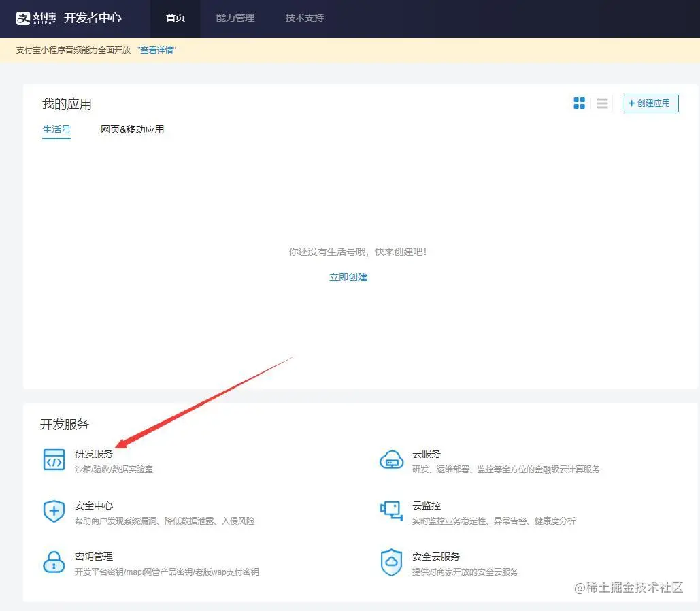Click the 开发者中心 title text
The width and height of the screenshot is (700, 611).
pos(93,18)
